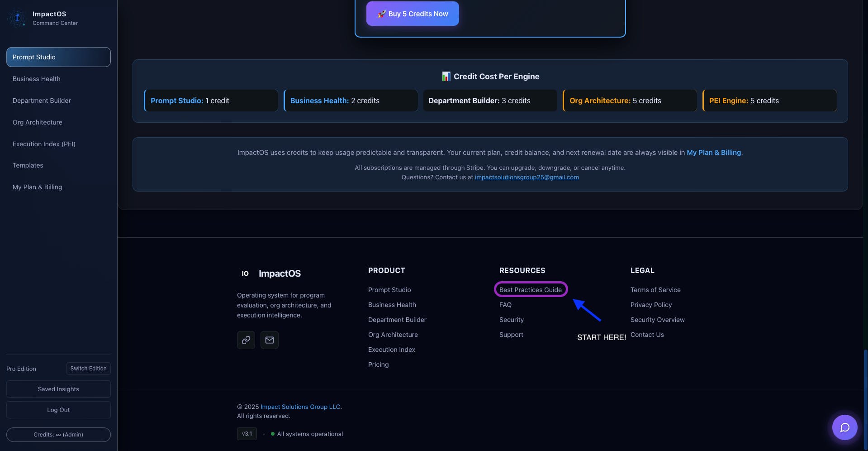Image resolution: width=868 pixels, height=451 pixels.
Task: Open footer Execution Index link
Action: [392, 350]
